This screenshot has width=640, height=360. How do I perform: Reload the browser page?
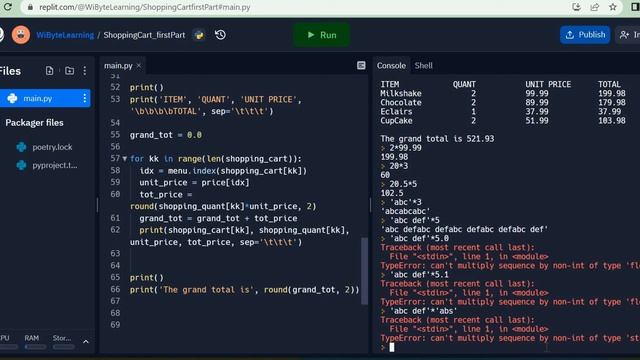pyautogui.click(x=7, y=7)
